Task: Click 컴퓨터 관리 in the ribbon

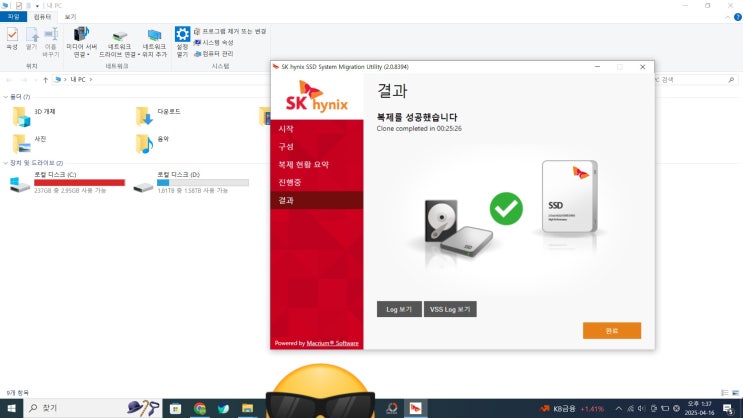Action: (214, 54)
